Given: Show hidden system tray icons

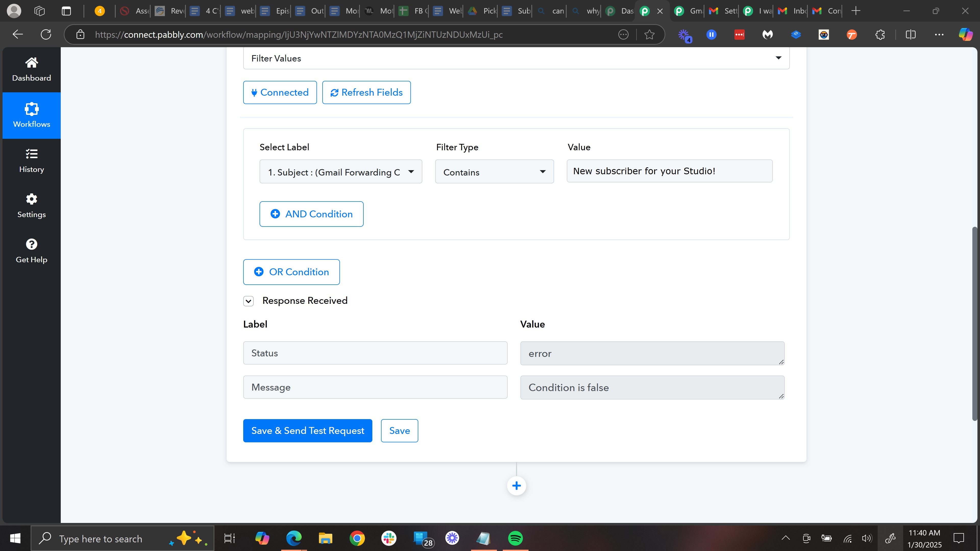Looking at the screenshot, I should [x=786, y=538].
